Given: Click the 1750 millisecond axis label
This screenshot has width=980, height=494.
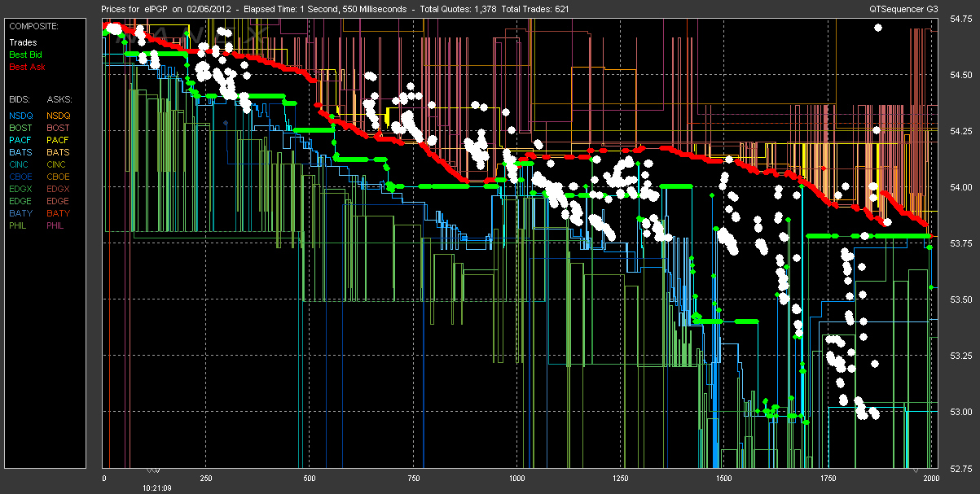Looking at the screenshot, I should 827,479.
